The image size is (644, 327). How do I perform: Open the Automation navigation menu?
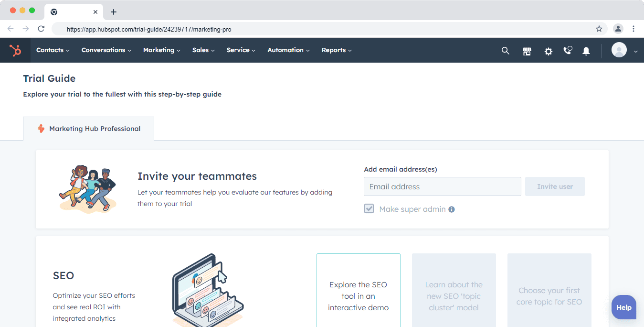coord(288,50)
